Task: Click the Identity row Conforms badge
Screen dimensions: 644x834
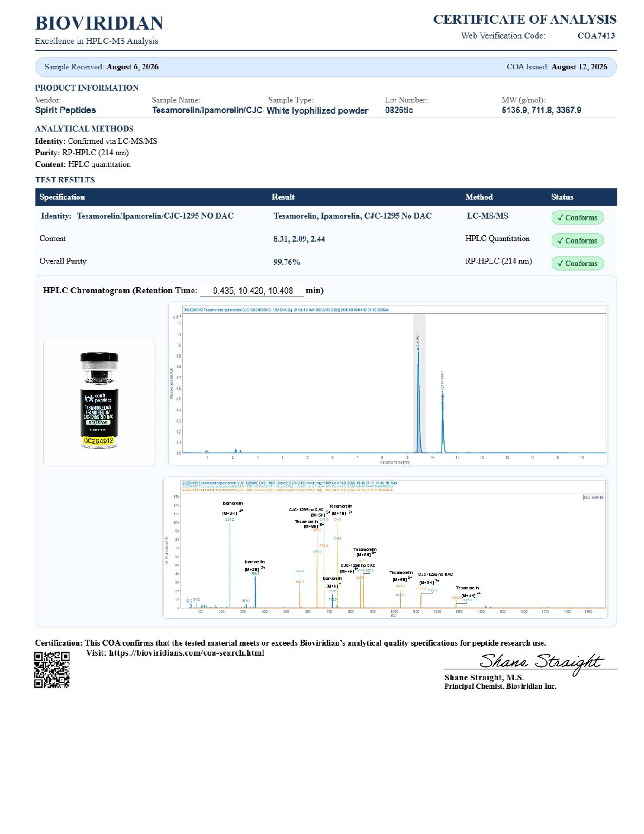Action: (577, 217)
